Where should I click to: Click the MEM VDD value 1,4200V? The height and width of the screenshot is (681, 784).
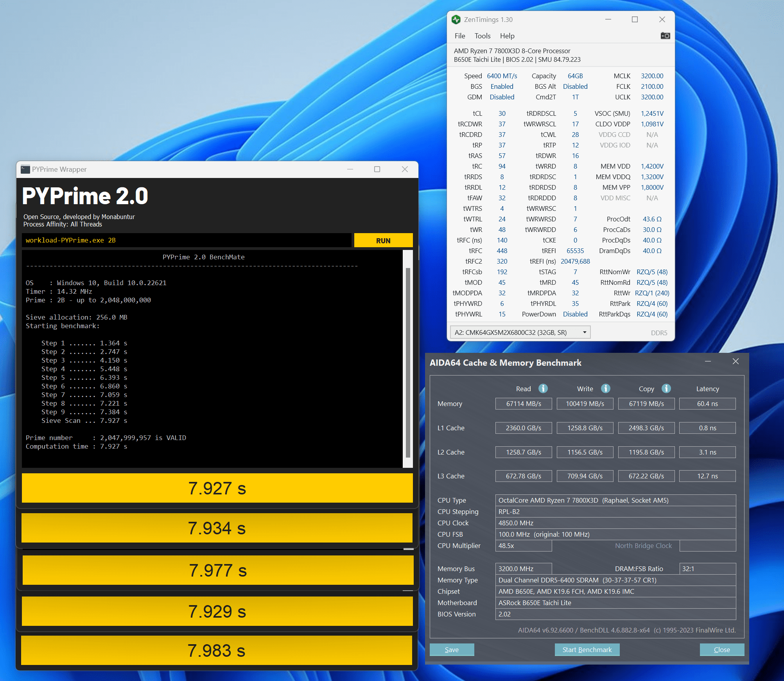(652, 166)
